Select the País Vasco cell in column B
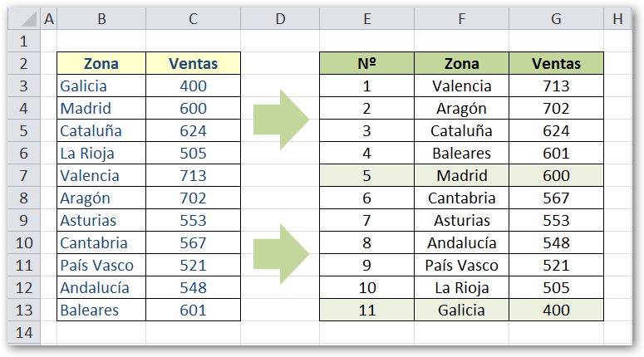Screen dimensions: 644x357 (x=101, y=265)
